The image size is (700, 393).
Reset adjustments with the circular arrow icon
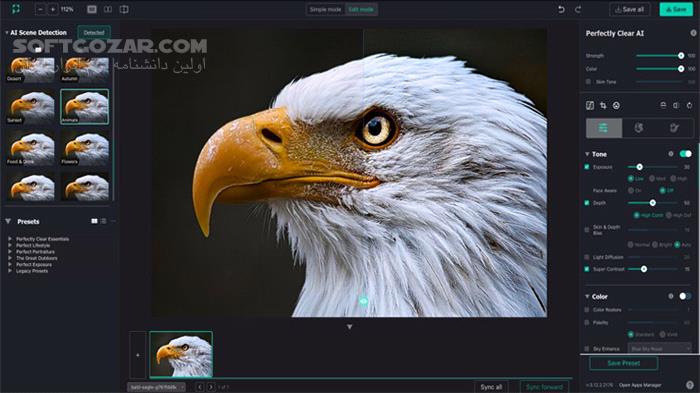(x=689, y=105)
